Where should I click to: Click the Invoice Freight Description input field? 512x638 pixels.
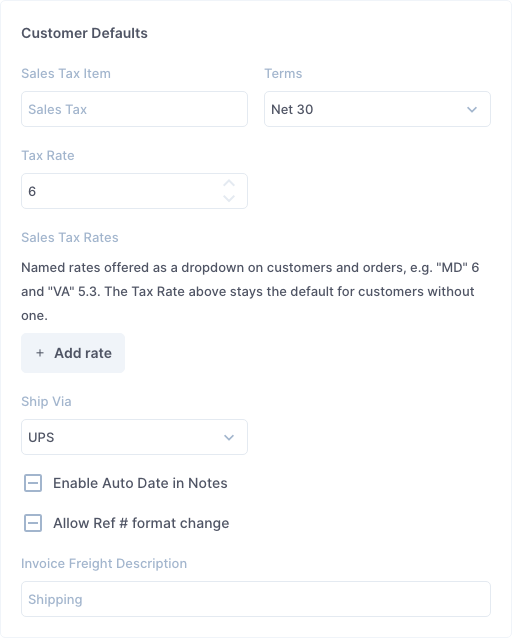pyautogui.click(x=256, y=599)
